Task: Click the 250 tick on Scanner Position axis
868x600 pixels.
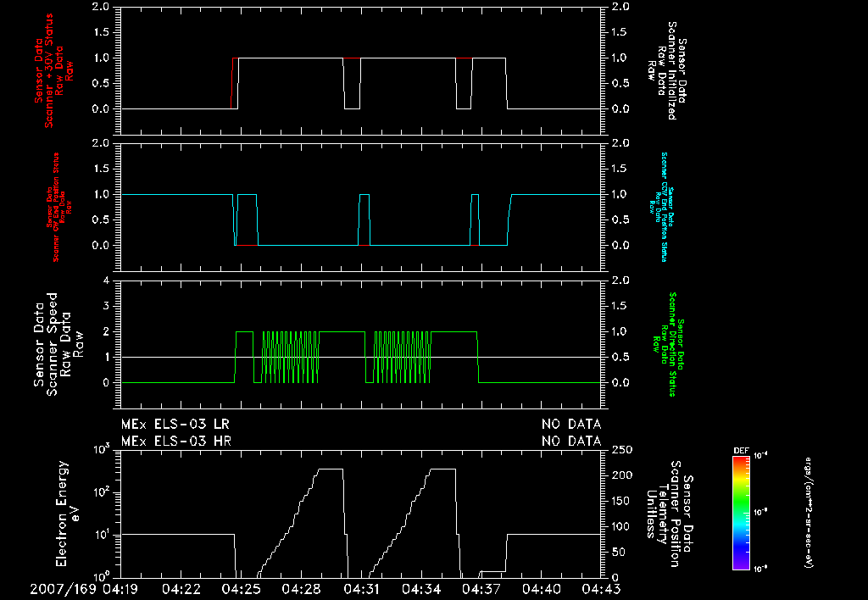Action: (x=621, y=450)
